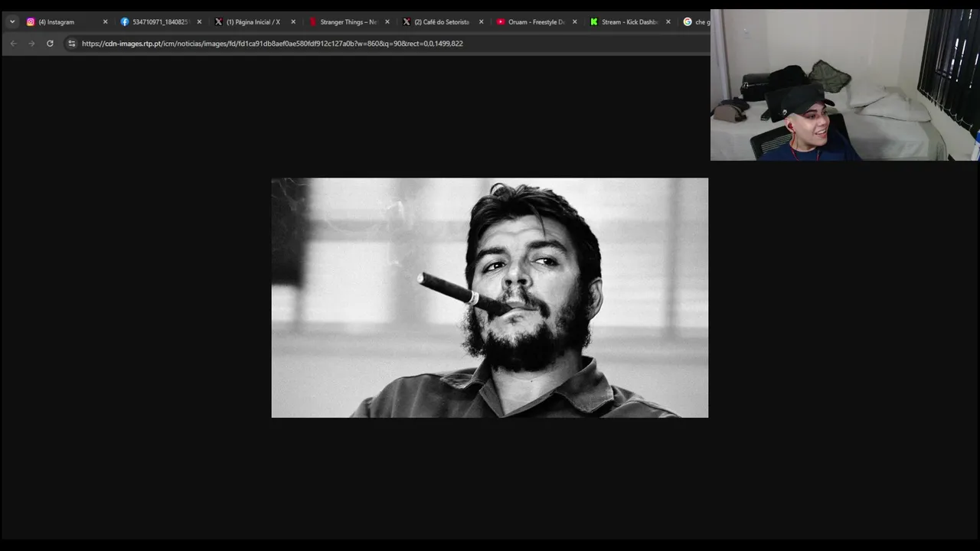
Task: Close the Página Inicial / X tab
Action: tap(293, 22)
